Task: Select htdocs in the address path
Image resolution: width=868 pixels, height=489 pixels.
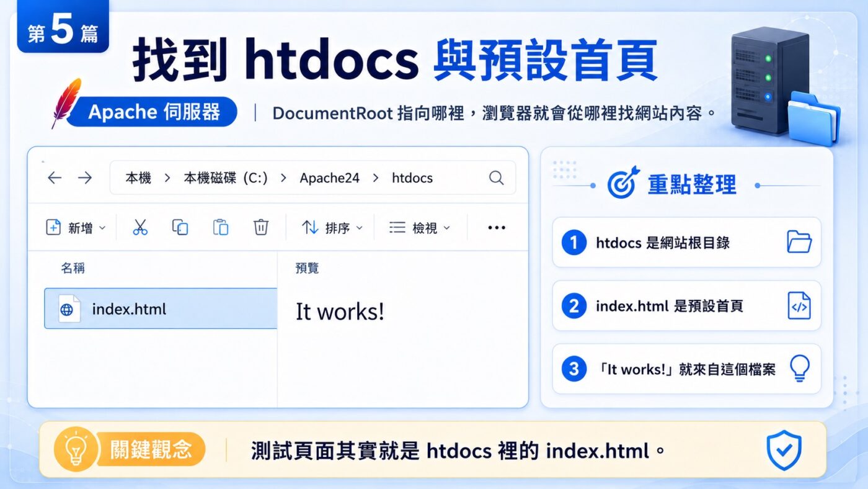Action: [x=412, y=178]
